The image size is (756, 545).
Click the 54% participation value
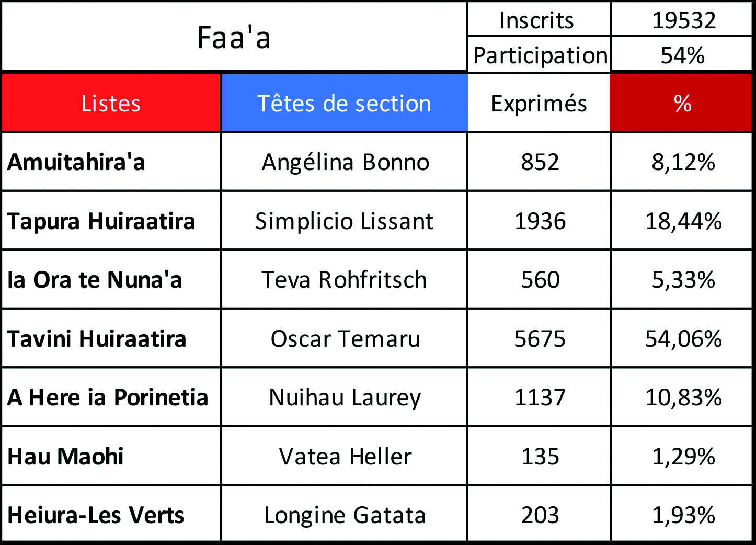[x=682, y=55]
